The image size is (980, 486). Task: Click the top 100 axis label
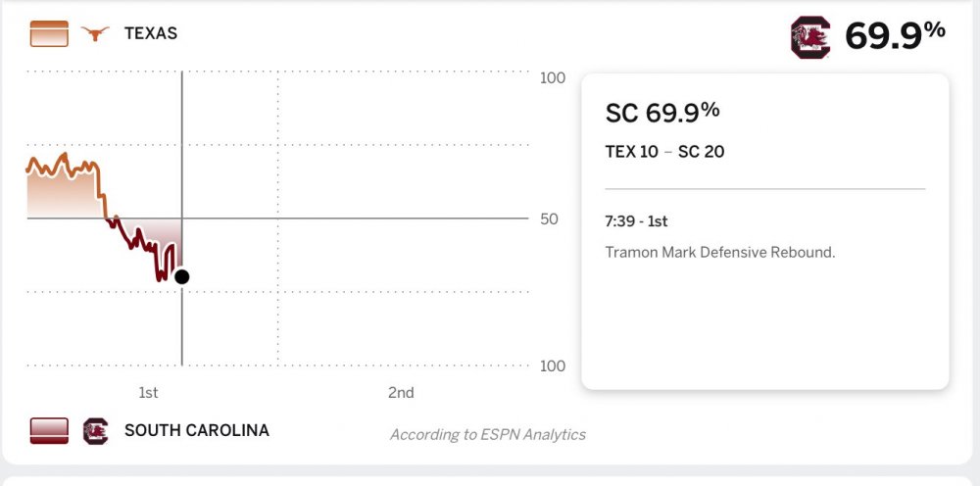coord(553,78)
